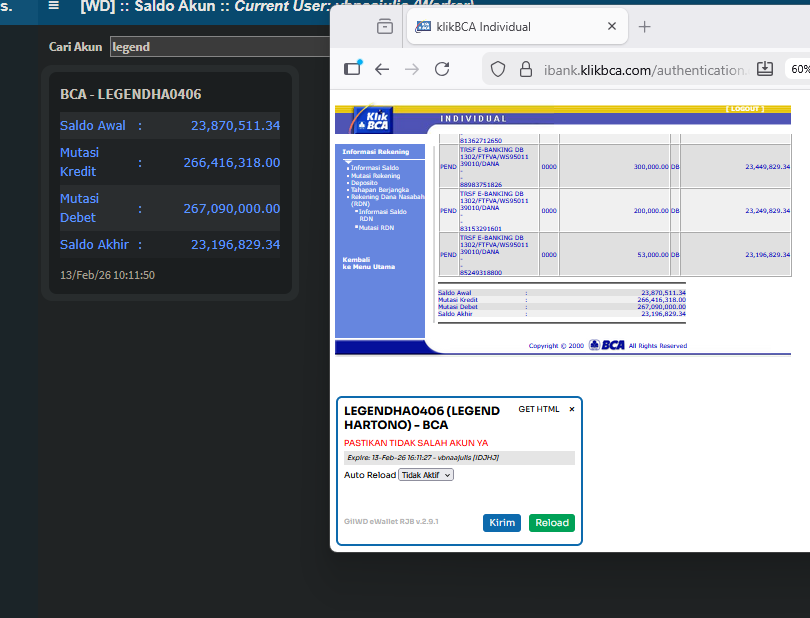Viewport: 810px width, 618px height.
Task: Click the Kirim button
Action: pyautogui.click(x=502, y=523)
